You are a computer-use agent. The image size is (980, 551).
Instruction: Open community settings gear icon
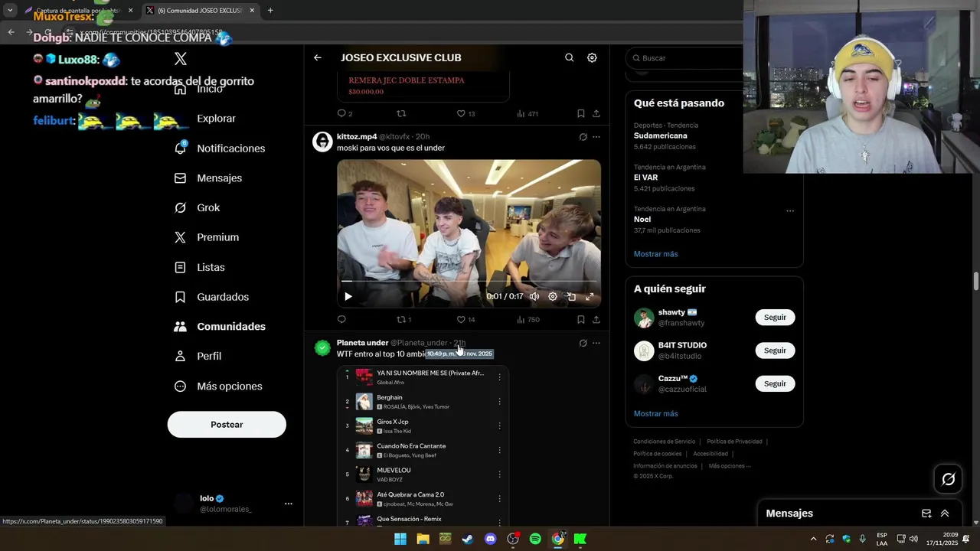[592, 57]
